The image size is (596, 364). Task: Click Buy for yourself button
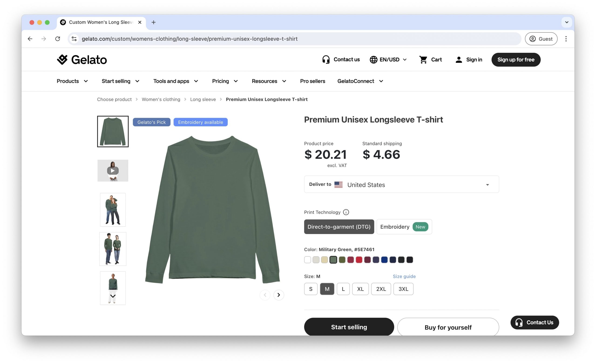448,327
